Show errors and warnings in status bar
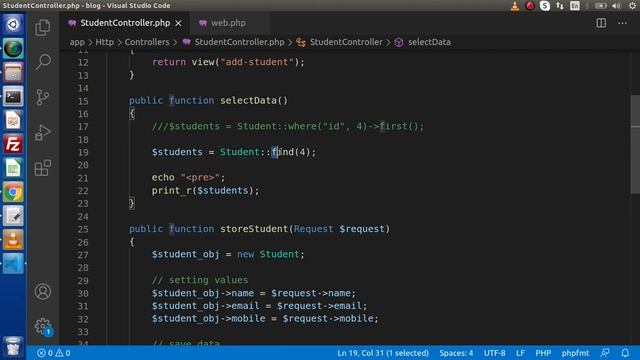Viewport: 640px width, 360px height. coord(53,353)
